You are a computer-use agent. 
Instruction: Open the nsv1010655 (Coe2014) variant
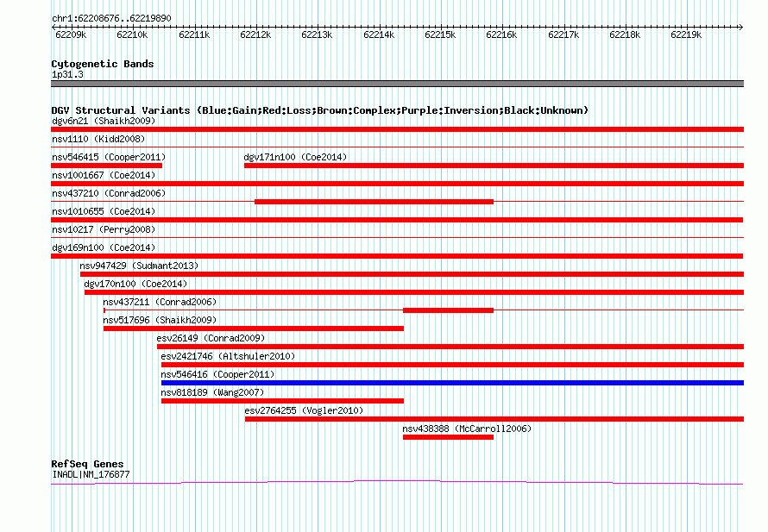pos(104,211)
